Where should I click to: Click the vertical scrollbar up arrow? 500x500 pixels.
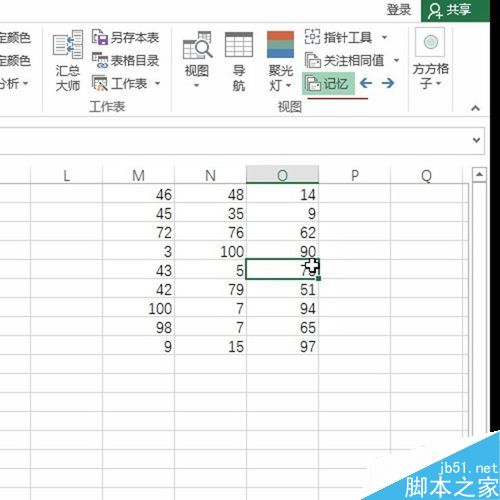[x=479, y=174]
